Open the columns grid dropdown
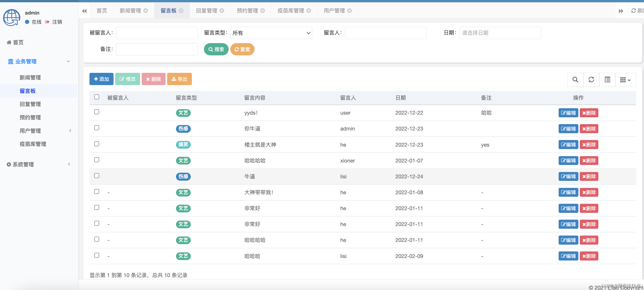644x290 pixels. 625,80
